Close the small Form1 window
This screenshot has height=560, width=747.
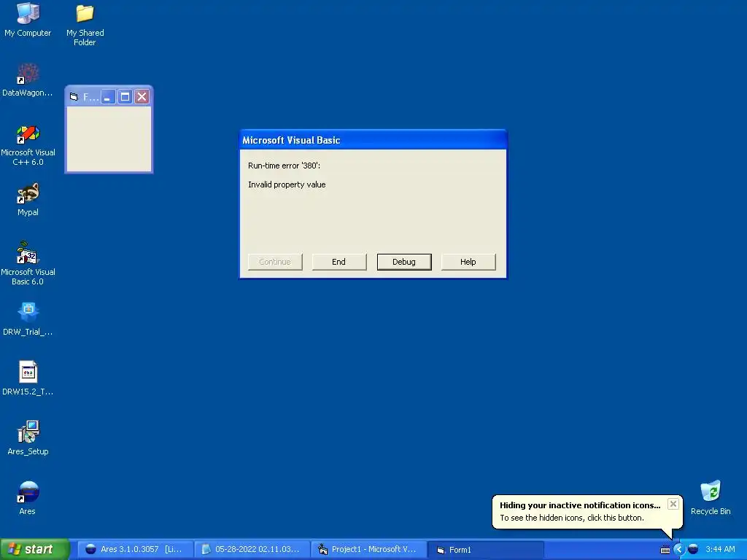pyautogui.click(x=142, y=97)
